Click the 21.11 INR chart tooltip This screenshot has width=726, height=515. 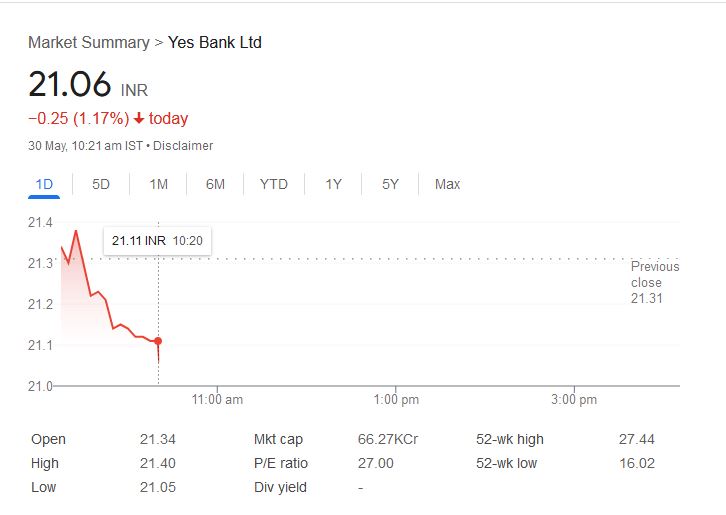pos(157,241)
